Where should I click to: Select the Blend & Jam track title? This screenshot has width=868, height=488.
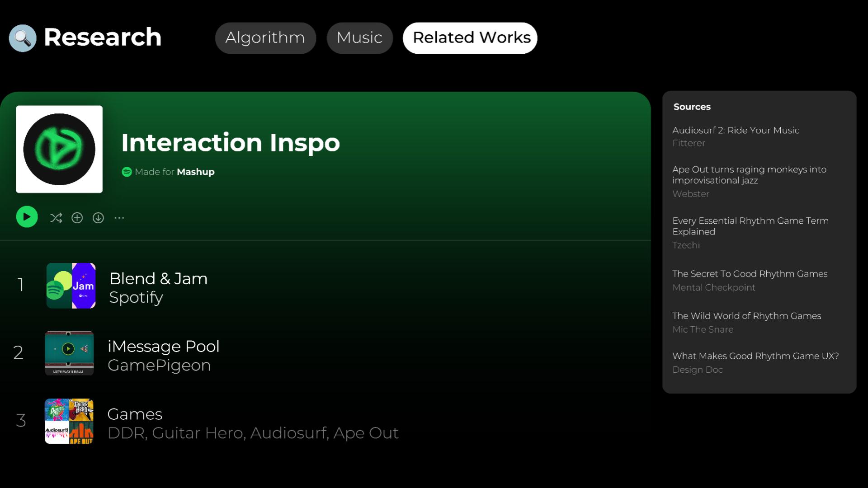158,278
